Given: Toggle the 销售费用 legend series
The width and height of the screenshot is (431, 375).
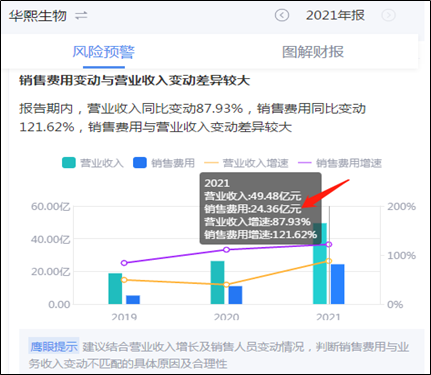Looking at the screenshot, I should tap(164, 163).
